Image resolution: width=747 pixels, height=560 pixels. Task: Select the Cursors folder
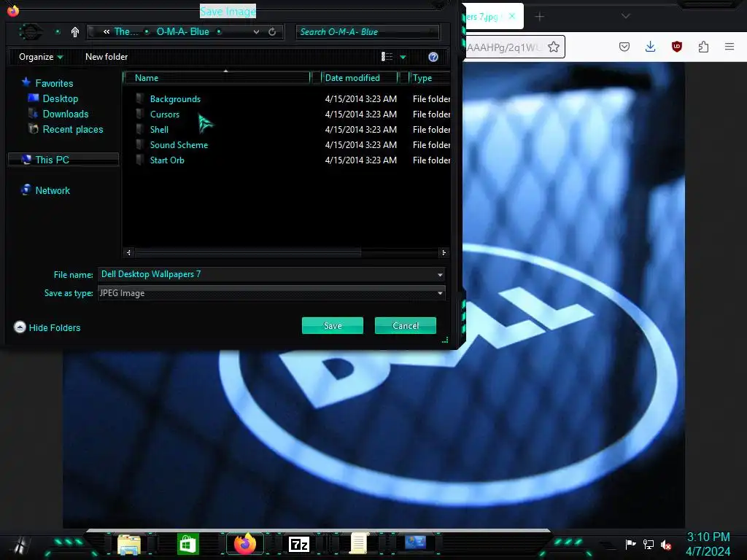[164, 114]
